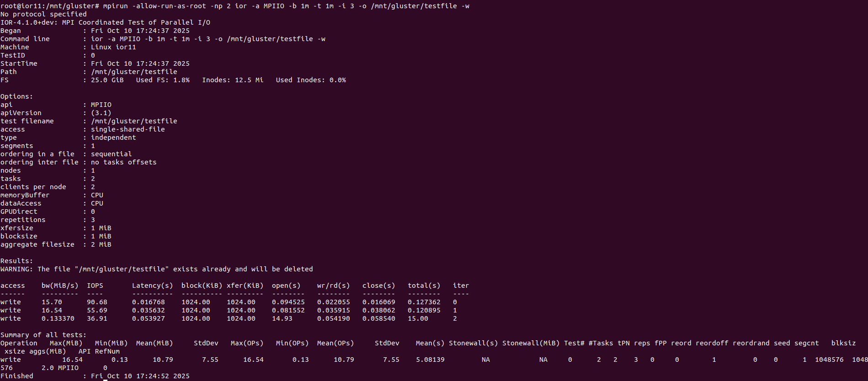Click the "Used FS: 1.8%" text
The width and height of the screenshot is (868, 381).
tap(163, 80)
